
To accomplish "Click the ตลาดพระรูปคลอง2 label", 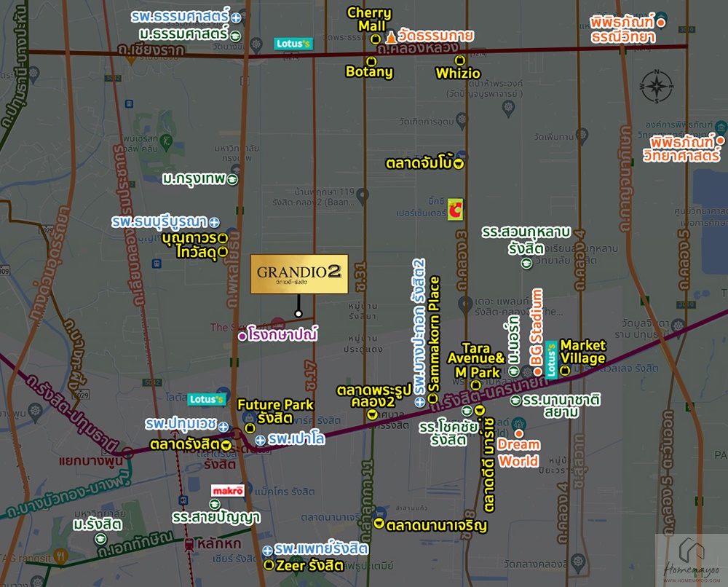I will (x=374, y=395).
